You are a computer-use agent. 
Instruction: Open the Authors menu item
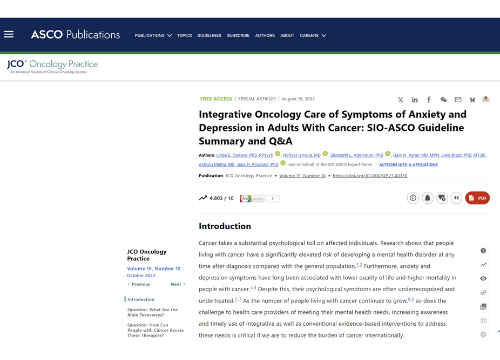pyautogui.click(x=265, y=35)
